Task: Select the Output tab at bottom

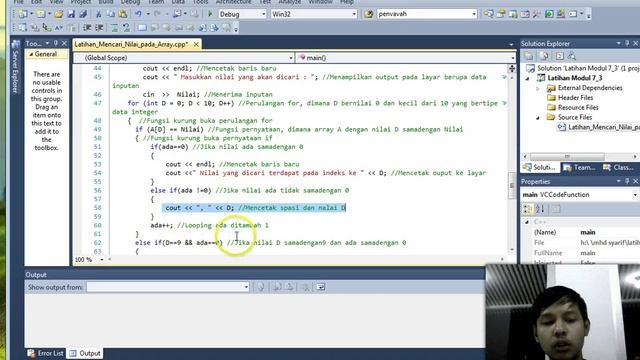Action: pos(85,353)
